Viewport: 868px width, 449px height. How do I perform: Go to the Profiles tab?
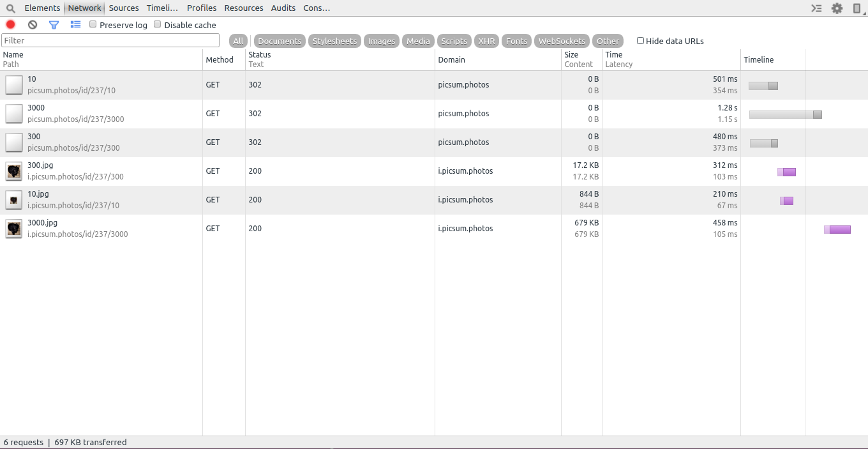[202, 8]
